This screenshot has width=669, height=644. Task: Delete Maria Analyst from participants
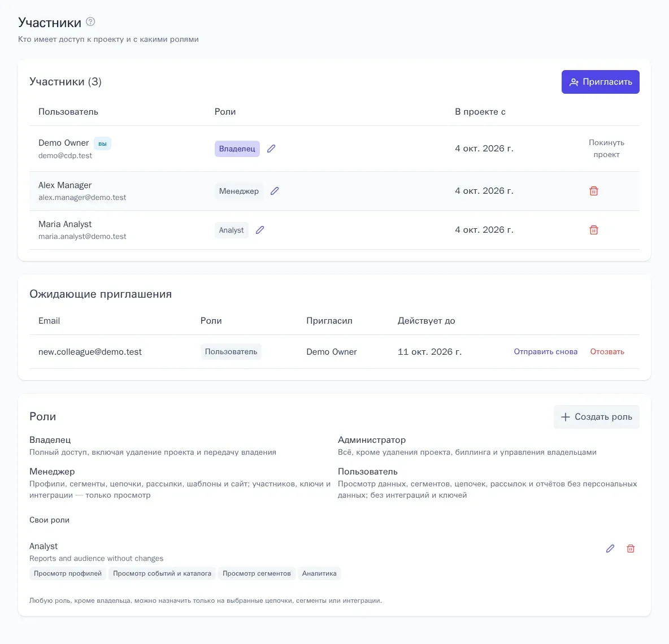tap(593, 230)
